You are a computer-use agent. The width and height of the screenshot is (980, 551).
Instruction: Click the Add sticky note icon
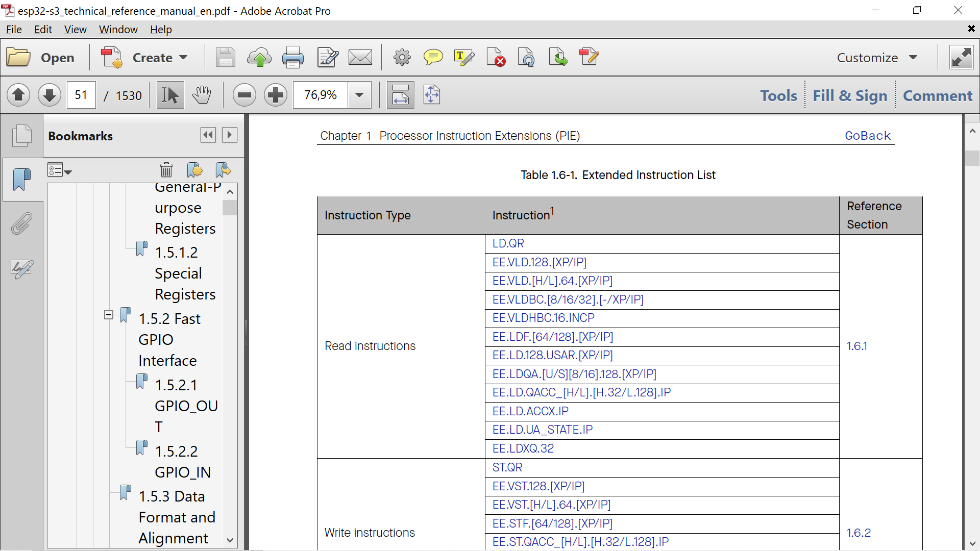pos(433,58)
